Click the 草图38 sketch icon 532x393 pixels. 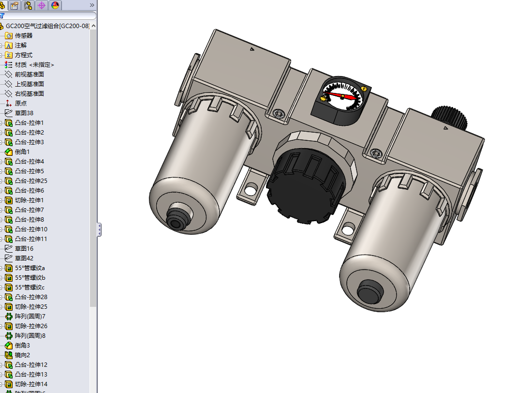9,113
